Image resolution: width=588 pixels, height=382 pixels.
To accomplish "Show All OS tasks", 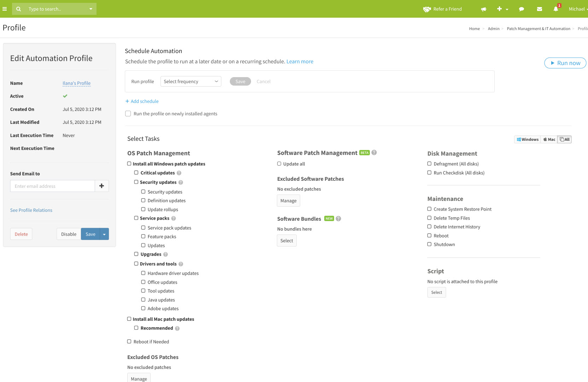I will pos(565,139).
